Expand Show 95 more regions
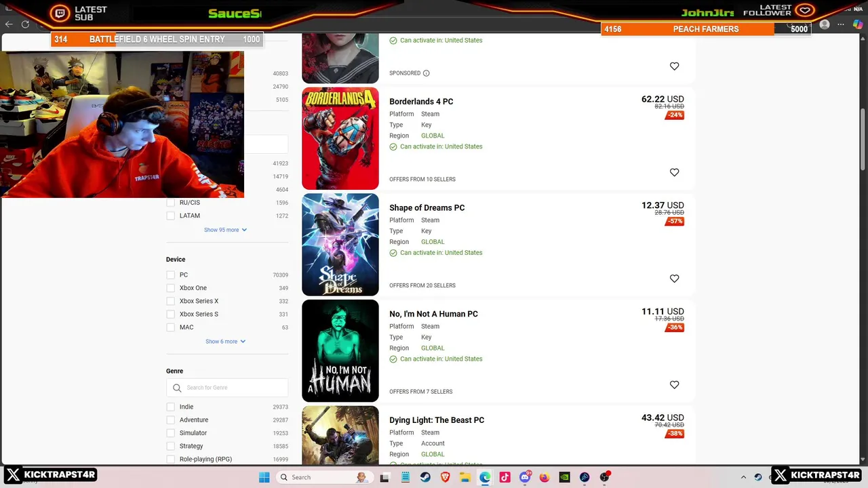Screen dimensions: 868x488 pyautogui.click(x=225, y=230)
